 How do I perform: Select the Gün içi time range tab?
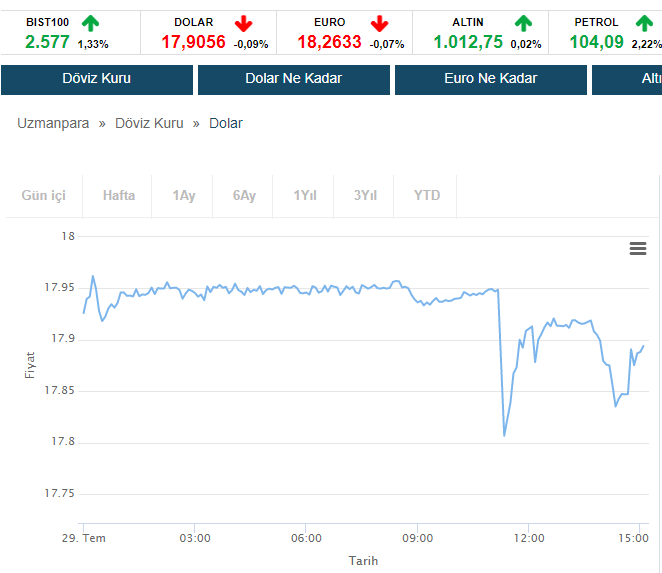coord(43,196)
